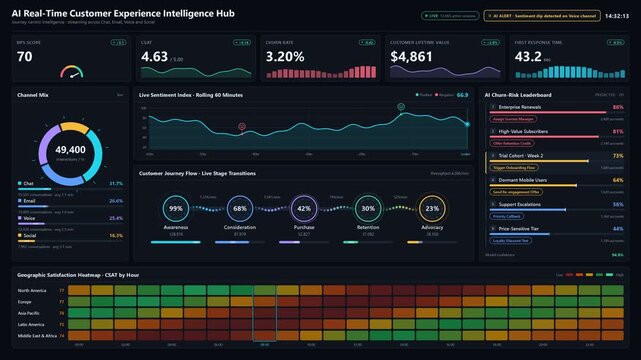Select the Price-Sensitive Tier row

pos(556,235)
